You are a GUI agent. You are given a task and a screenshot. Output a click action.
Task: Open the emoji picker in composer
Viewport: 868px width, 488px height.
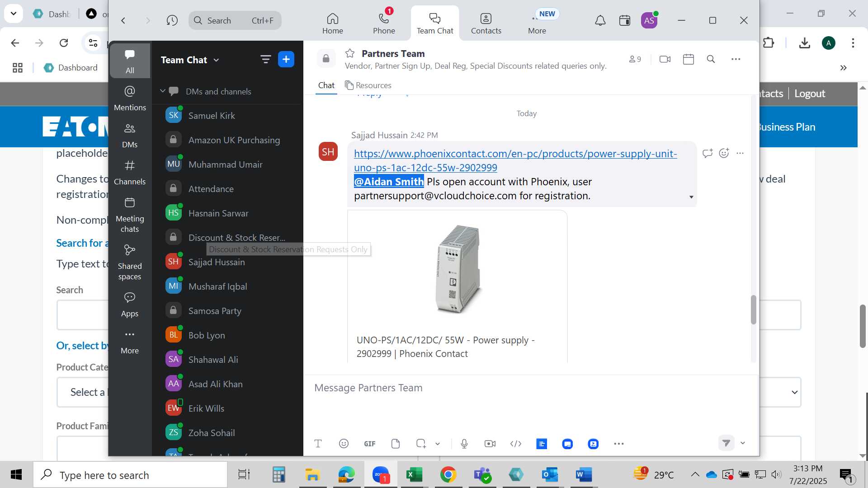tap(344, 444)
